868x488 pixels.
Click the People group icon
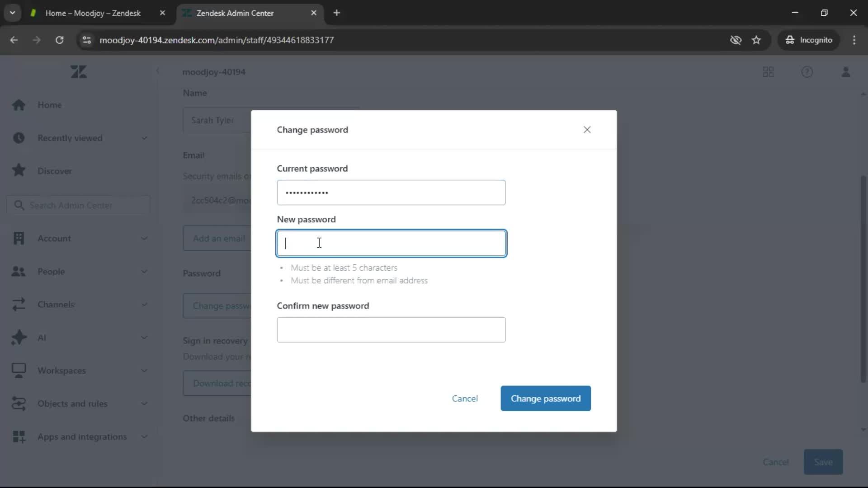coord(19,272)
